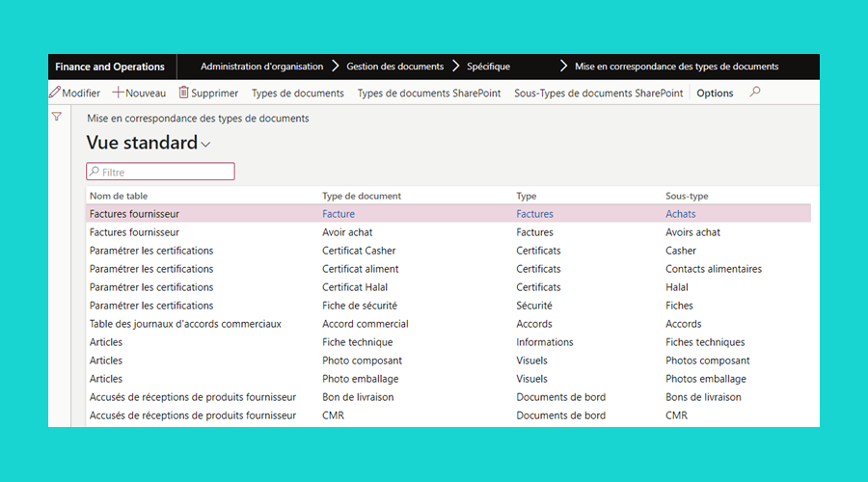Go to Administration d'organisation breadcrumb
Viewport: 868px width, 482px height.
[261, 67]
